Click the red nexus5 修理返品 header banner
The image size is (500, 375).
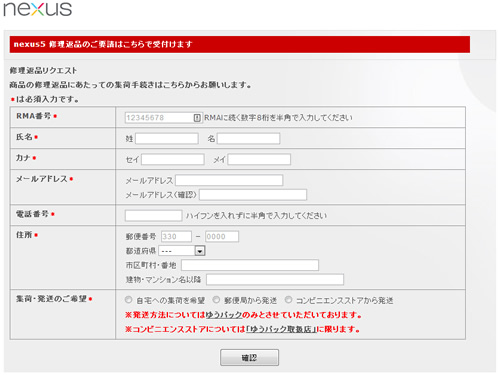click(240, 44)
